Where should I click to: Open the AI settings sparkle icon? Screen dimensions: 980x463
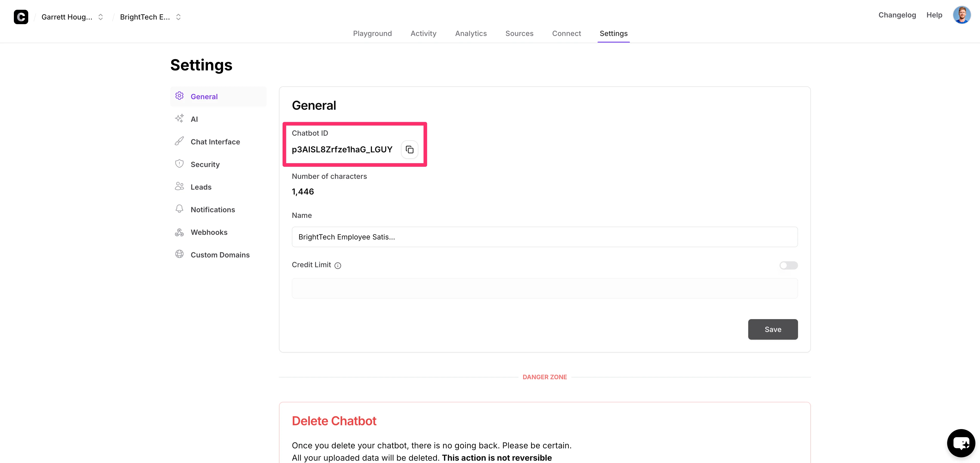click(179, 119)
